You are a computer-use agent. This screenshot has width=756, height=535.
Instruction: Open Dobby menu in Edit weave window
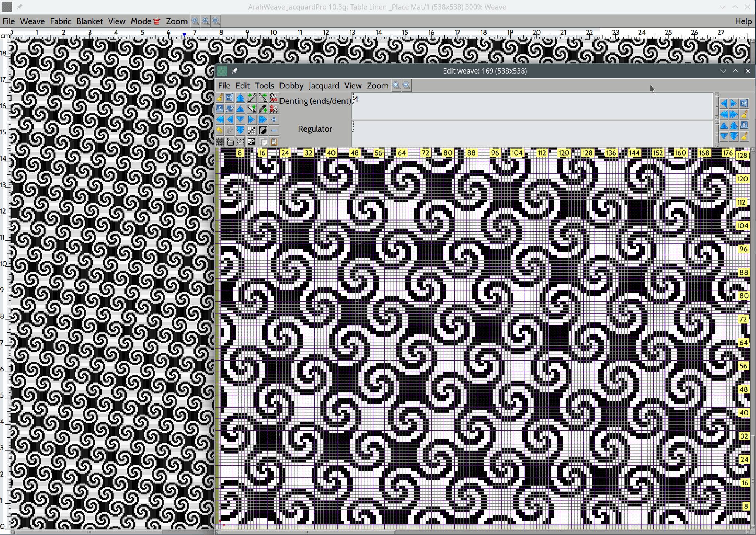point(291,85)
